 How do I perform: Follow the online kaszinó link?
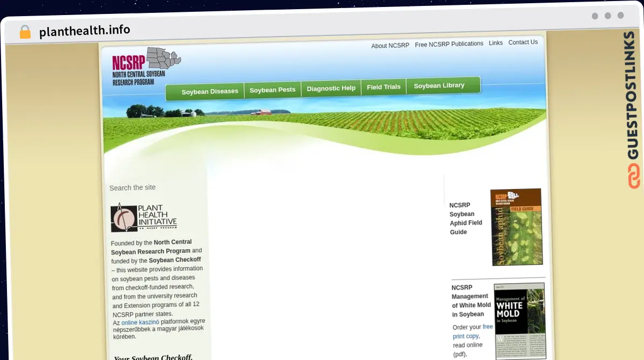pos(140,322)
